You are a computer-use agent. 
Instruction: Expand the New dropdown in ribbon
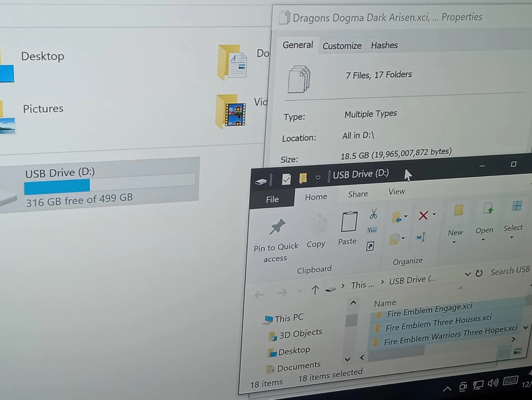point(454,242)
